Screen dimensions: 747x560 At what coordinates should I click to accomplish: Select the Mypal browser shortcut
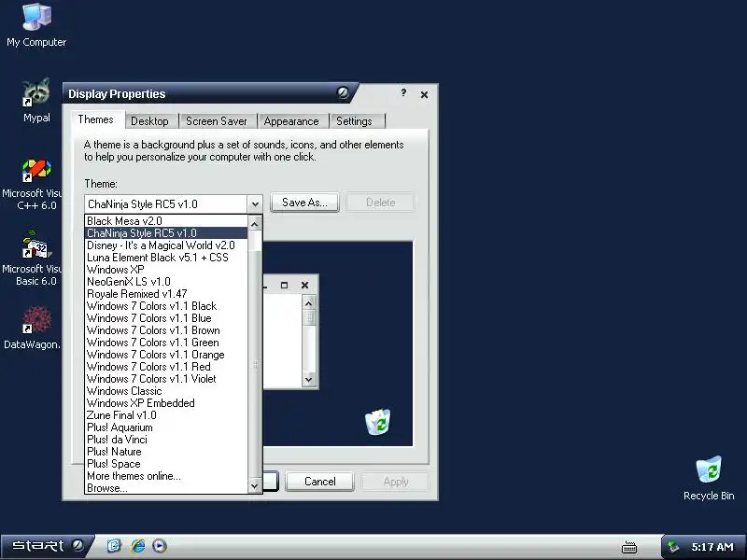[36, 100]
